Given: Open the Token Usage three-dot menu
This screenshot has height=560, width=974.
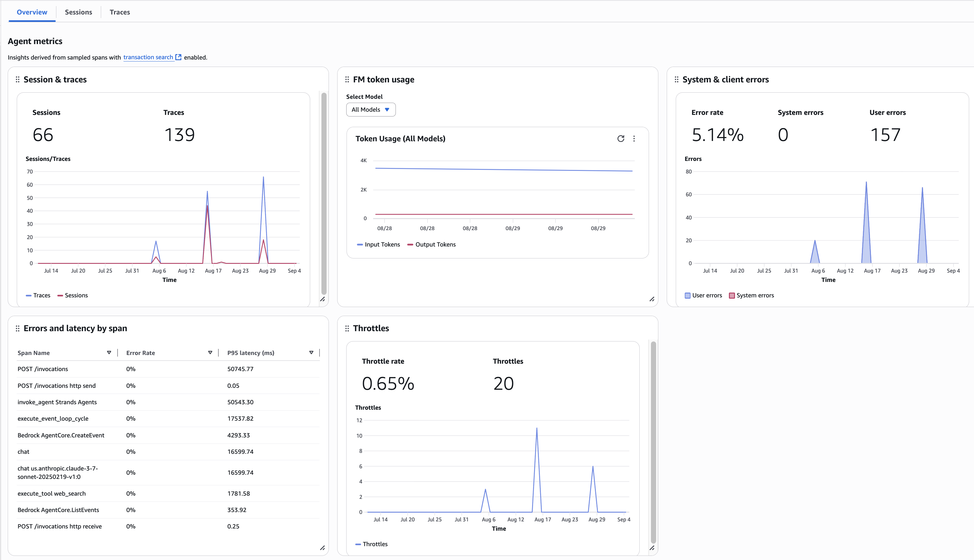Looking at the screenshot, I should 634,138.
